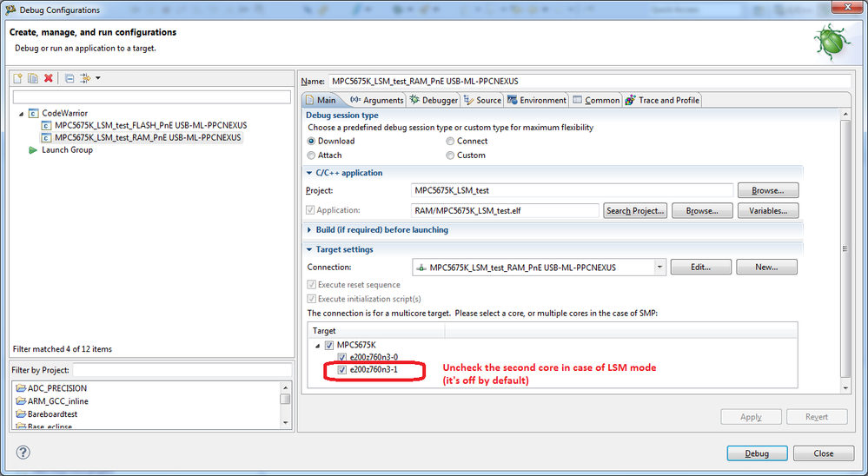Click the CodeWarrior category icon
Screen dimensions: 868x476
tap(33, 113)
